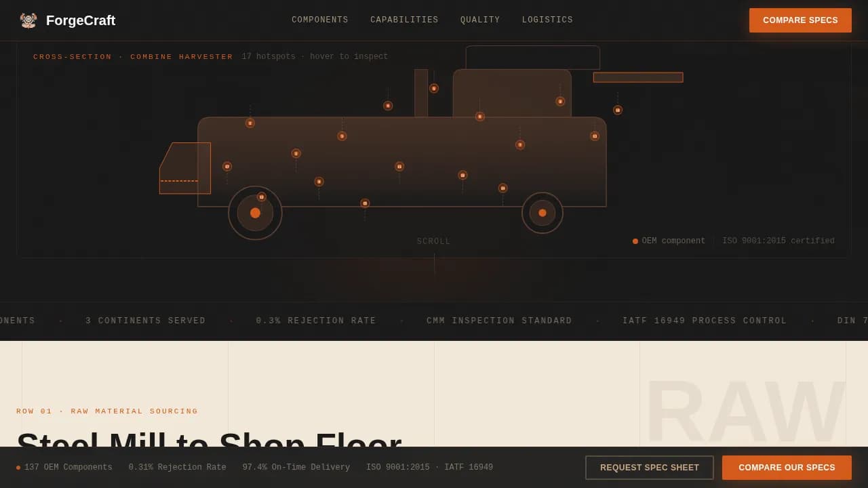The width and height of the screenshot is (868, 488).
Task: Click the orange OEM component legend dot
Action: [635, 241]
